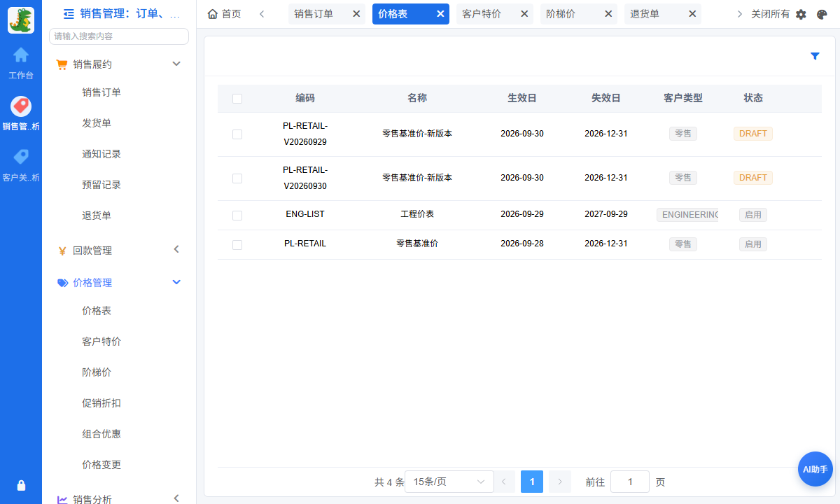
Task: Click 关闭所有 to close all tabs
Action: [770, 14]
